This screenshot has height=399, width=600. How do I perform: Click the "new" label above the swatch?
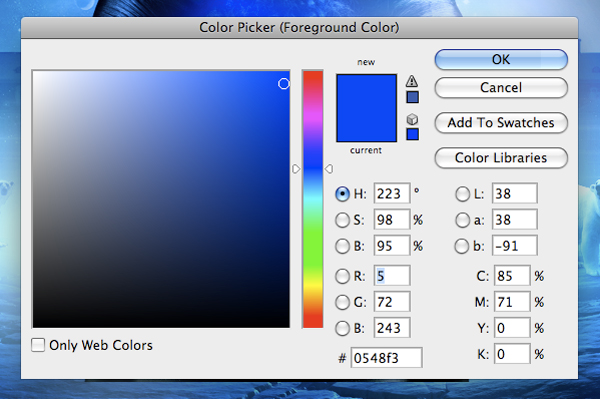point(366,62)
